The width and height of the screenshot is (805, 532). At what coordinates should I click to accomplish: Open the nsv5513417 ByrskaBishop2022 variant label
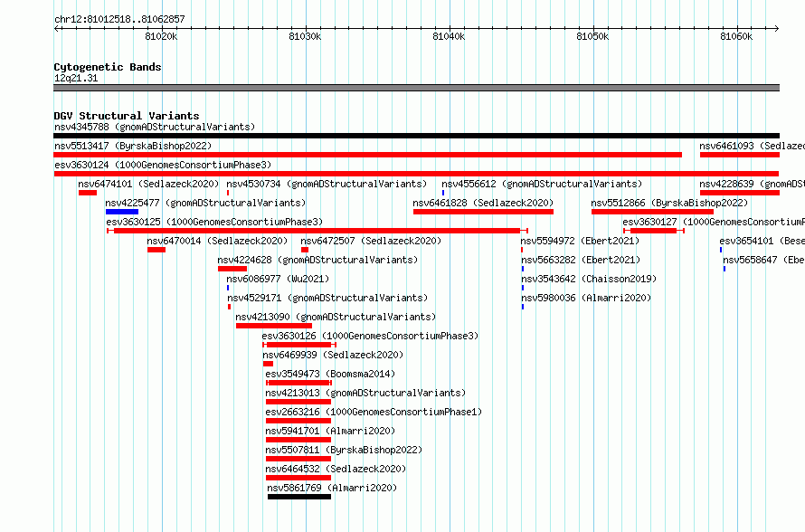click(x=133, y=146)
